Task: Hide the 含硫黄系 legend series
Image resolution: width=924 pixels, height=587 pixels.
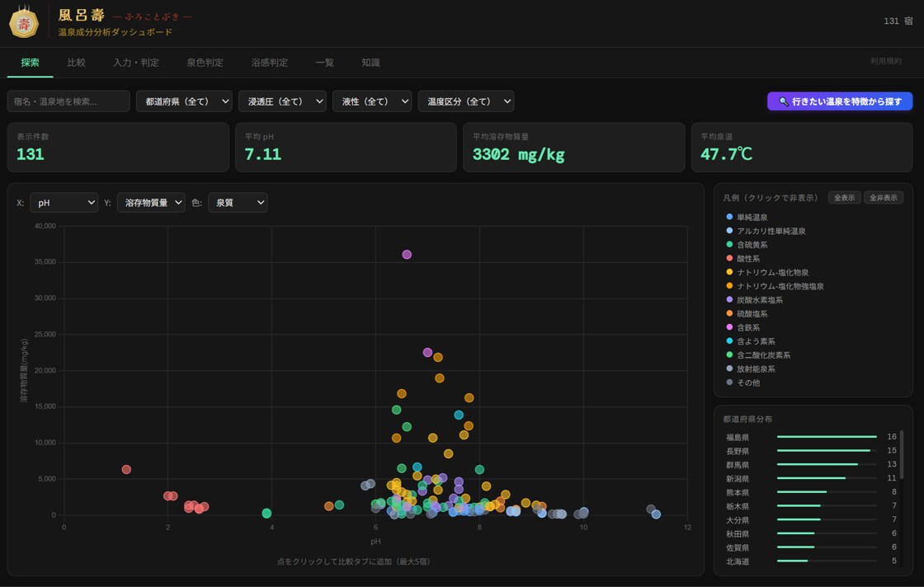Action: 747,245
